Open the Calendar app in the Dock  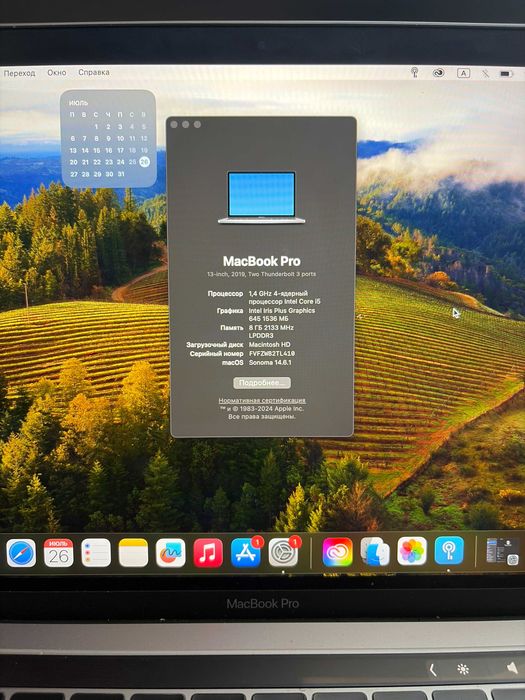58,553
